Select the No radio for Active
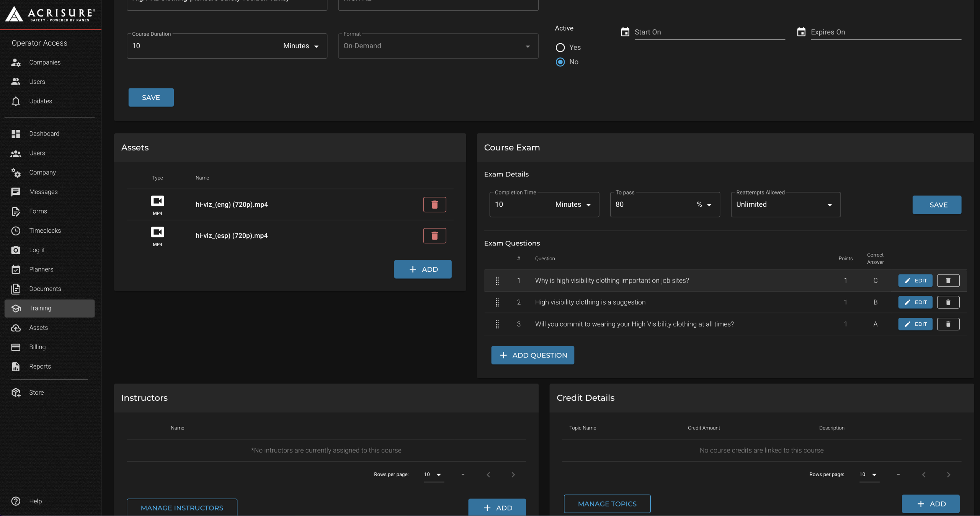Image resolution: width=980 pixels, height=516 pixels. click(x=560, y=62)
